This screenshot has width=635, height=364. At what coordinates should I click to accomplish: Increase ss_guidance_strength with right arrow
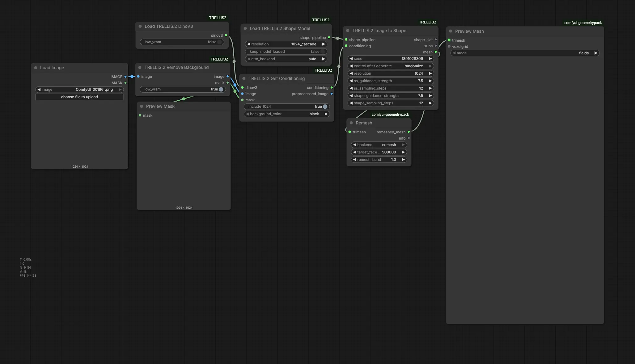point(430,81)
